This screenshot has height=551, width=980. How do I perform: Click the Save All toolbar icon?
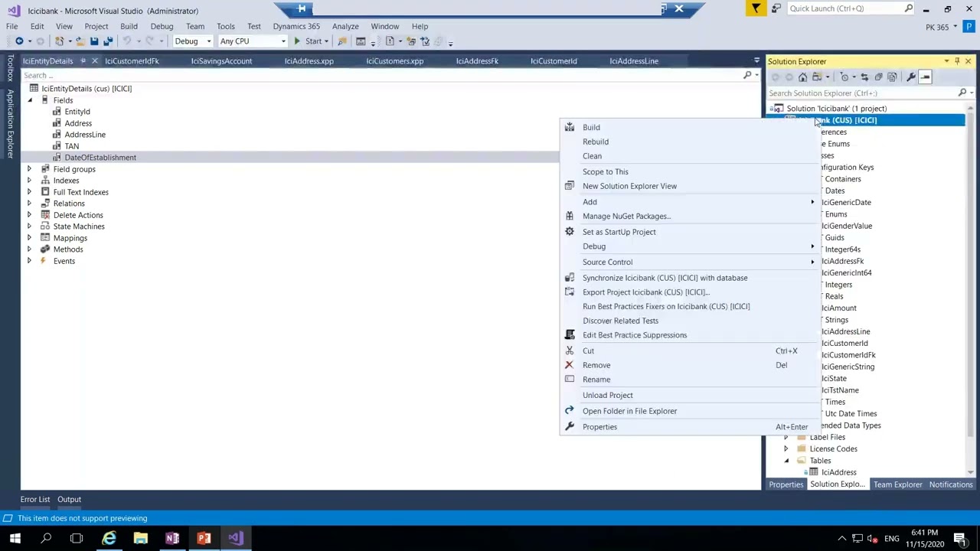pyautogui.click(x=108, y=41)
